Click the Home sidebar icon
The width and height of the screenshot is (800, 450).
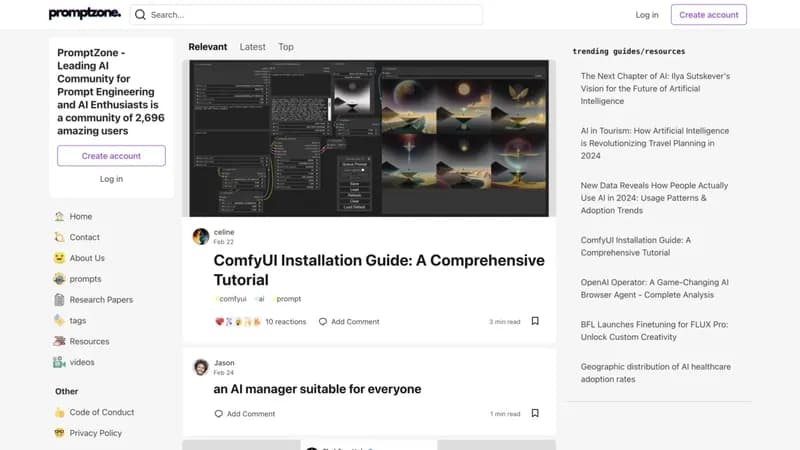point(59,216)
